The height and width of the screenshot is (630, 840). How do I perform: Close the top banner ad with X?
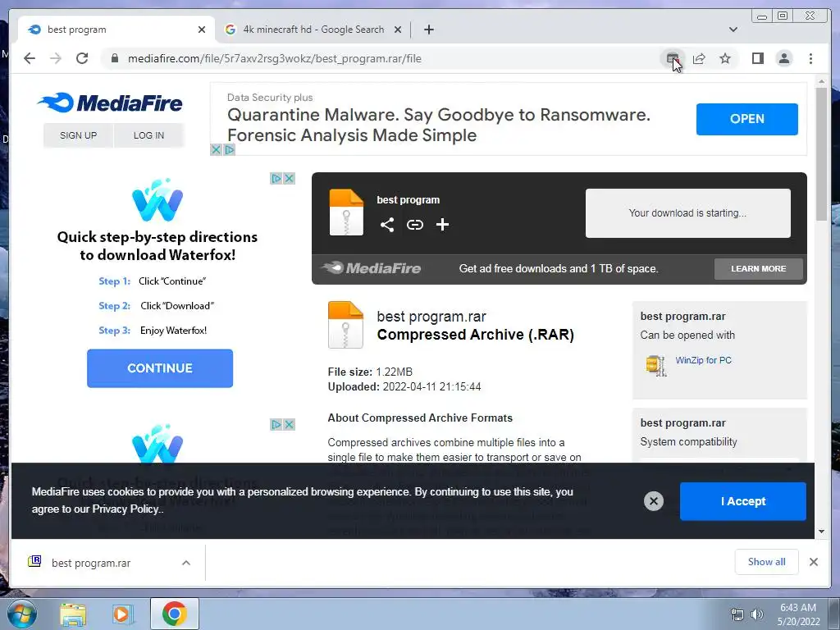click(x=216, y=150)
